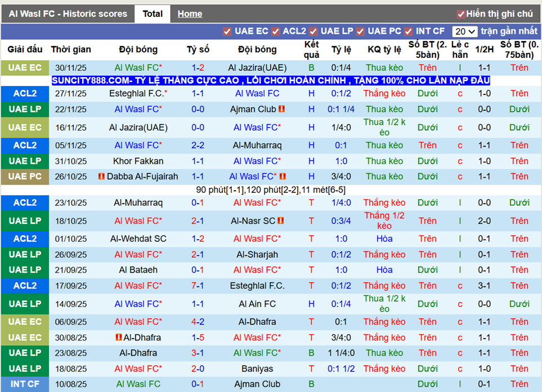Viewport: 542px width, 392px height.
Task: Click 0:1 1/2 odds in Baniyas row
Action: tap(341, 369)
